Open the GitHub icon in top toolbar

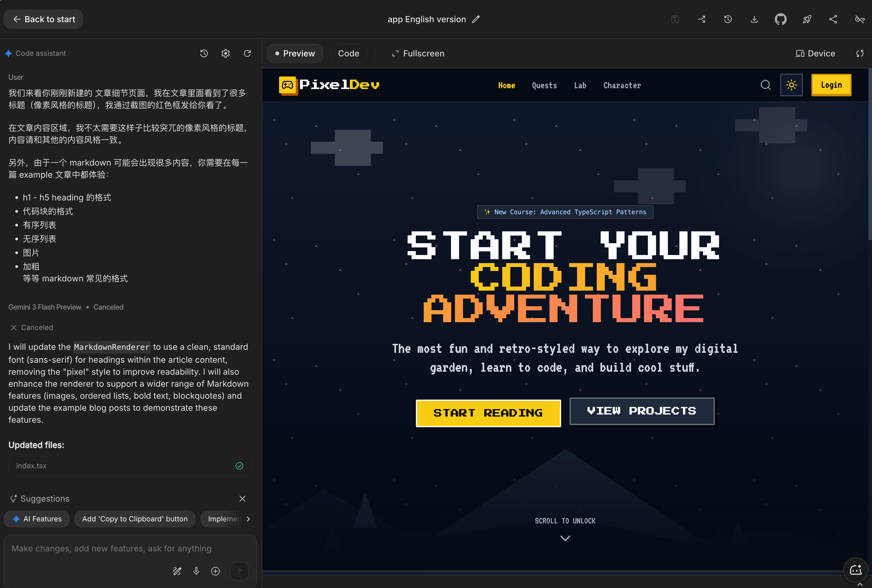coord(780,19)
